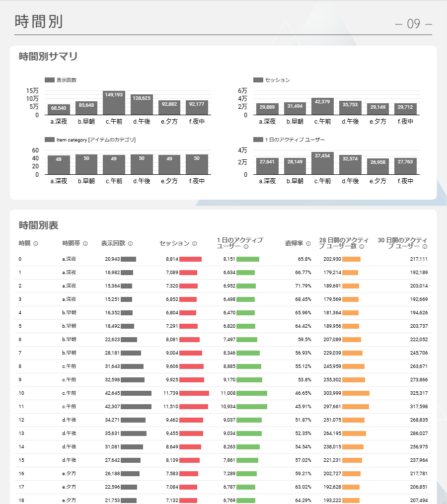The width and height of the screenshot is (447, 504).
Task: Click the c.午前 label in セッション chart
Action: [x=322, y=122]
